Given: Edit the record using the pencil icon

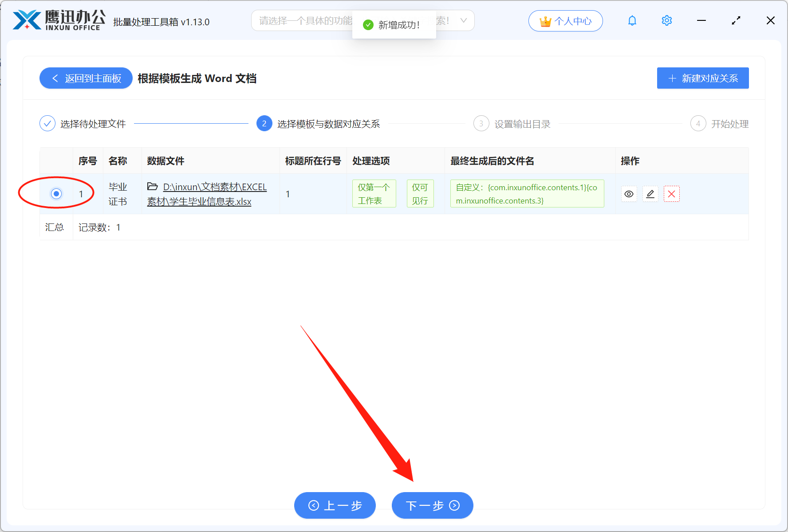Looking at the screenshot, I should tap(650, 194).
